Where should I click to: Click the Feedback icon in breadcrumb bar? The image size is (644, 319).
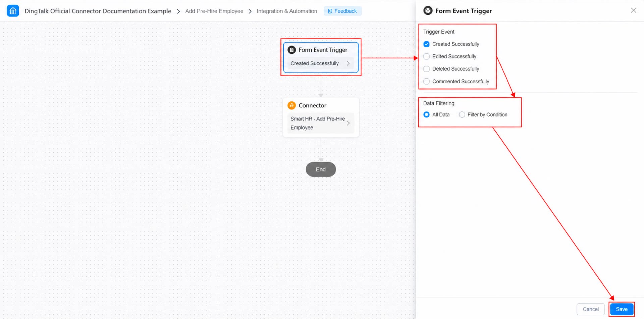click(330, 11)
